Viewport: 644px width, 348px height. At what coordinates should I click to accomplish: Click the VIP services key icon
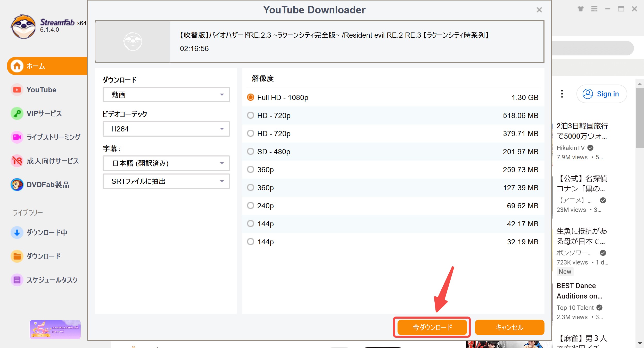pyautogui.click(x=17, y=113)
